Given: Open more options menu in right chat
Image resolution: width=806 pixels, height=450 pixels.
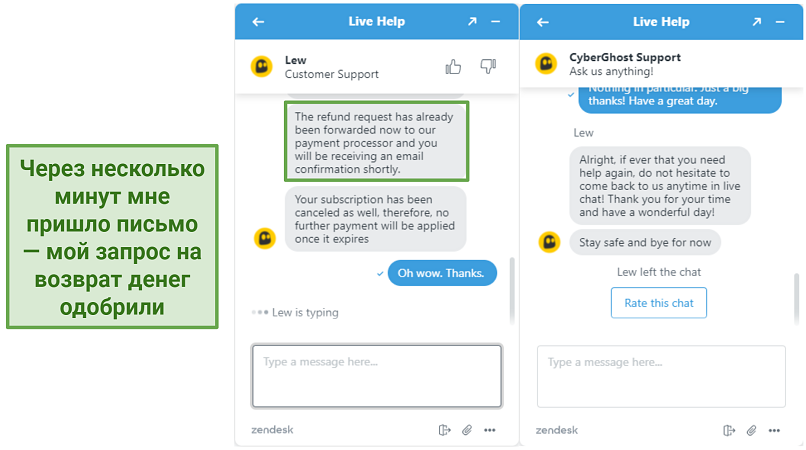Looking at the screenshot, I should click(x=774, y=430).
